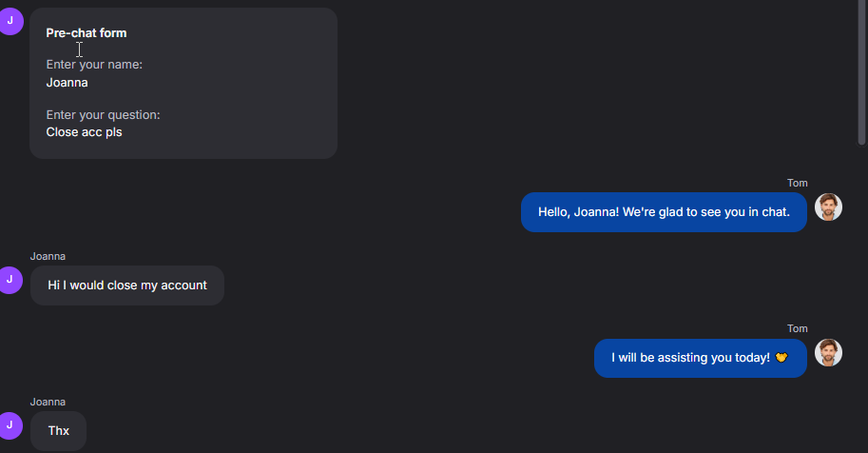The width and height of the screenshot is (868, 453).
Task: Click the 'Enter your name:' label
Action: point(94,65)
